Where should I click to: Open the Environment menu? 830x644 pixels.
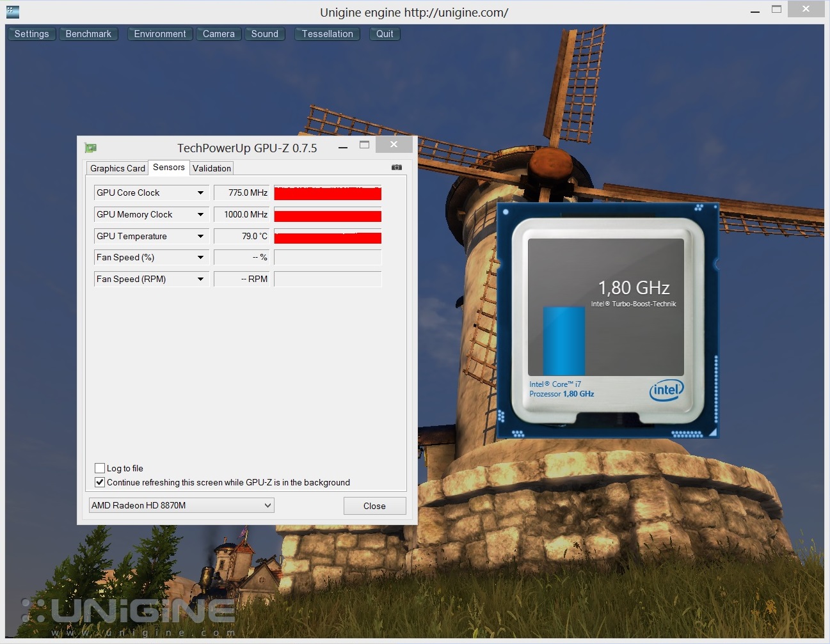tap(160, 34)
